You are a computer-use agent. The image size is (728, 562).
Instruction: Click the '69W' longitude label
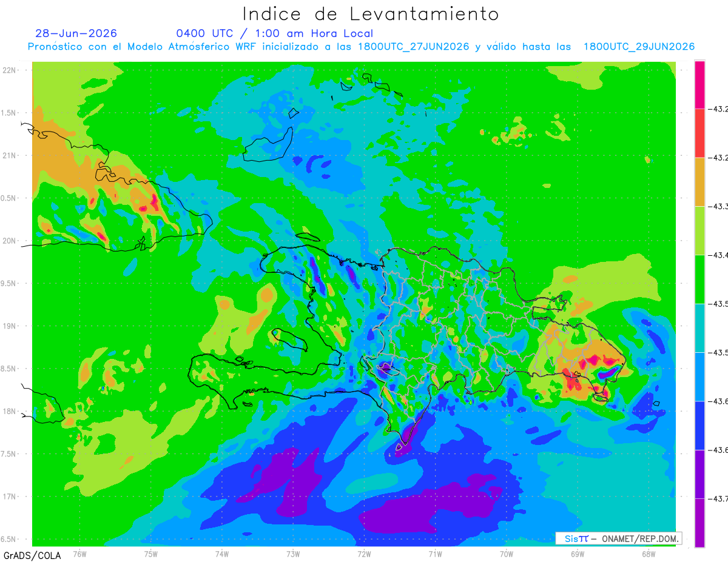point(577,553)
